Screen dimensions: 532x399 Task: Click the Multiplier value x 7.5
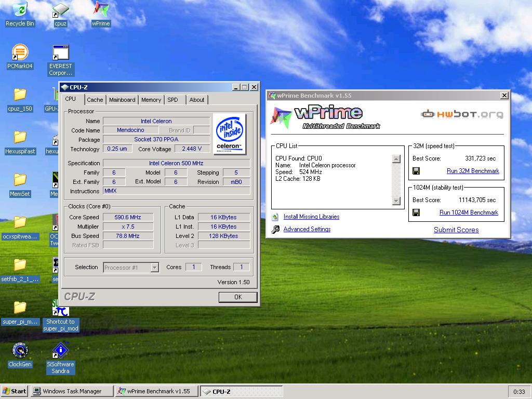click(128, 227)
